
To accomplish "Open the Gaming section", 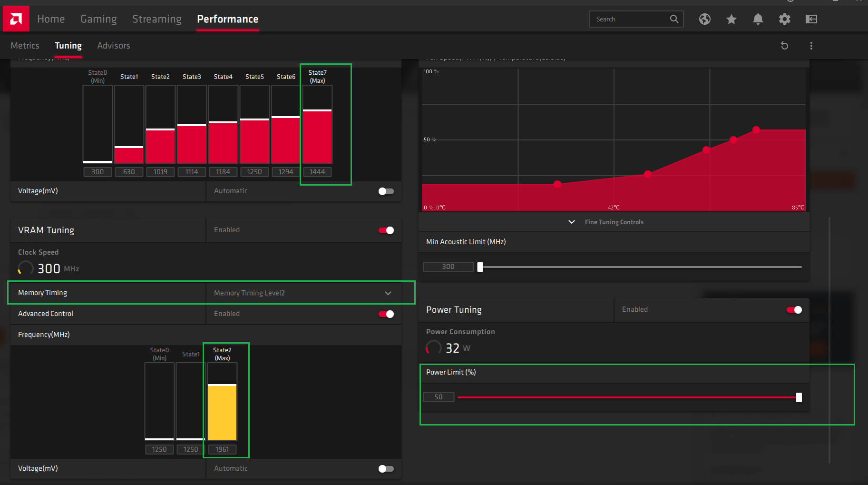I will coord(98,19).
